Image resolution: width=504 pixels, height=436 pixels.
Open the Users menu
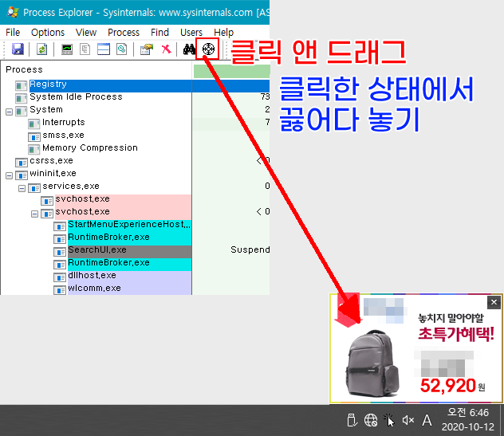pyautogui.click(x=191, y=33)
